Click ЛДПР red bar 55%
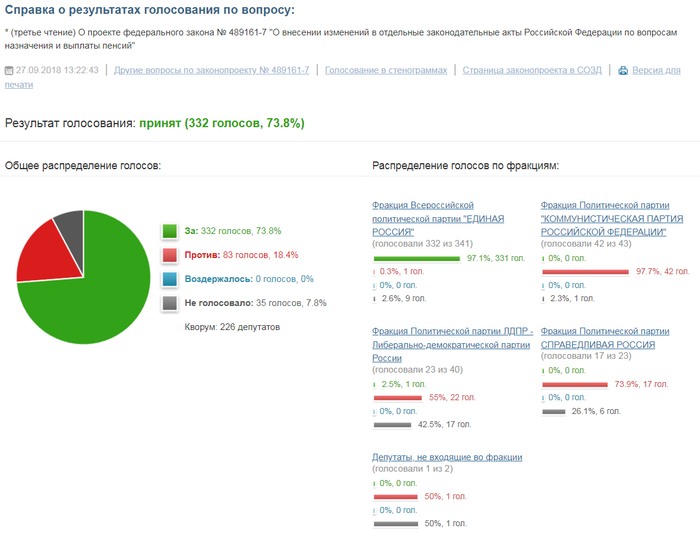700x540 pixels. pos(397,398)
